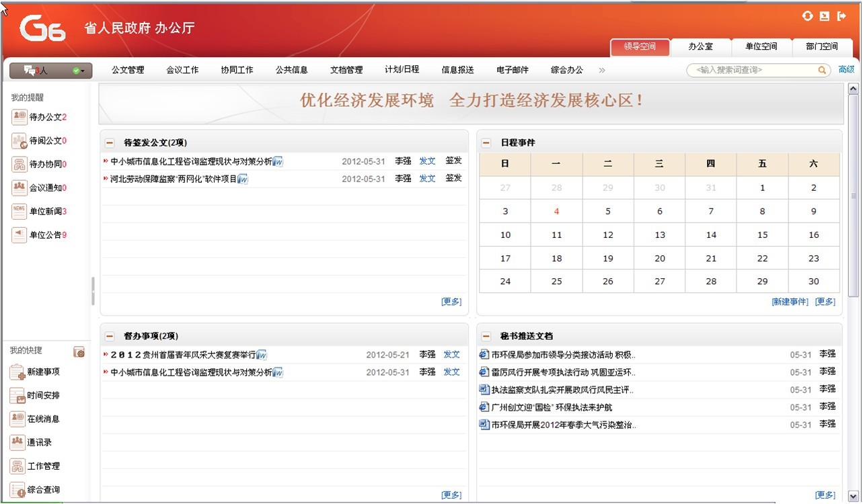The width and height of the screenshot is (863, 504).
Task: Click the search magnifier icon
Action: [x=822, y=70]
